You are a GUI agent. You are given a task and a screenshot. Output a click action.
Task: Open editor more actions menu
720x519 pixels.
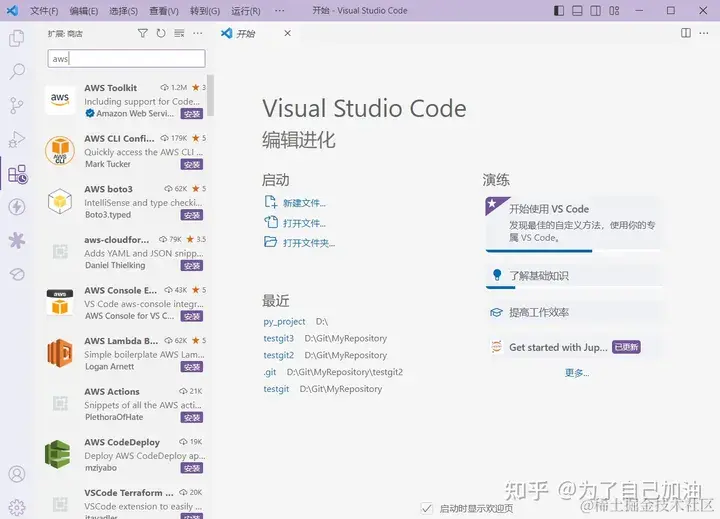[703, 33]
